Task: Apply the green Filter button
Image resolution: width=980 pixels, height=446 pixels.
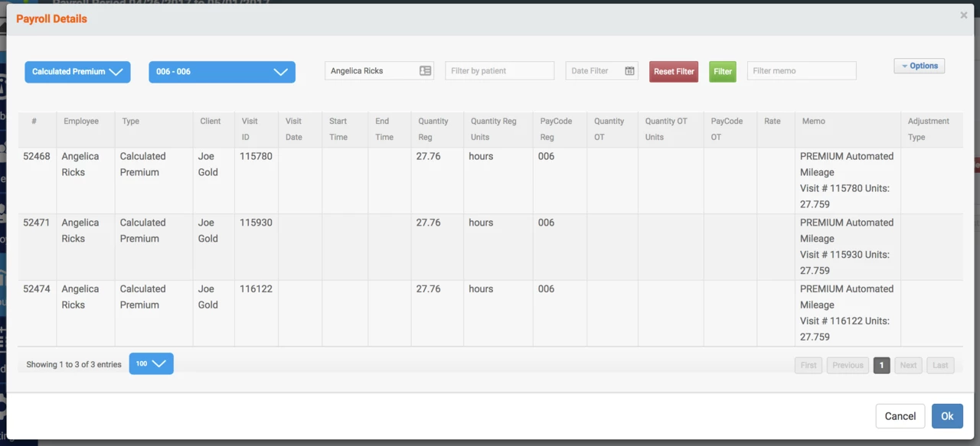Action: coord(722,72)
